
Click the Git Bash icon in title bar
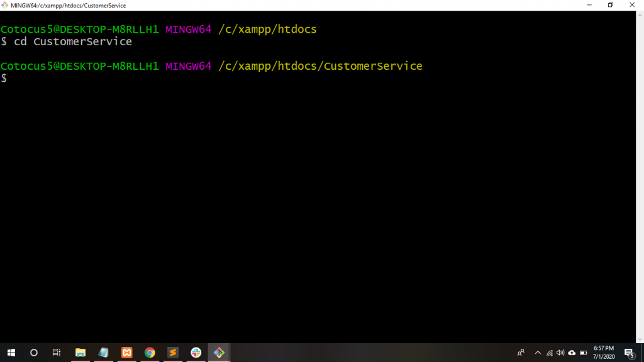(5, 5)
